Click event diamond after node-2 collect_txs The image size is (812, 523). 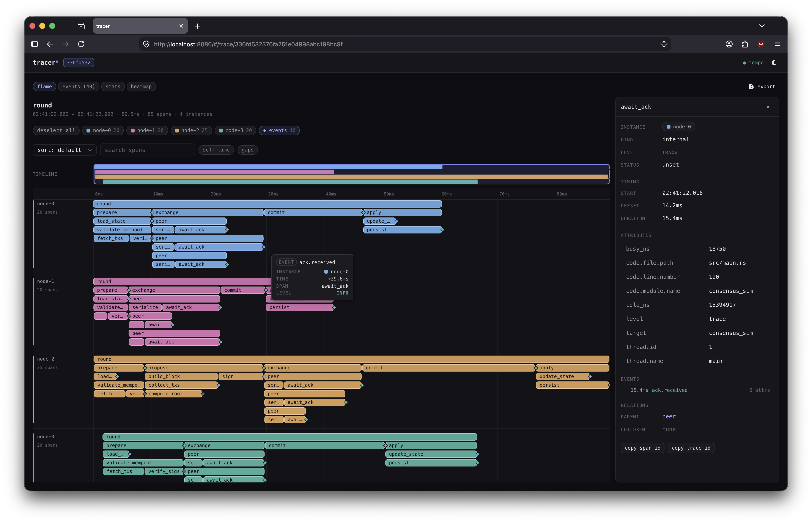point(219,385)
